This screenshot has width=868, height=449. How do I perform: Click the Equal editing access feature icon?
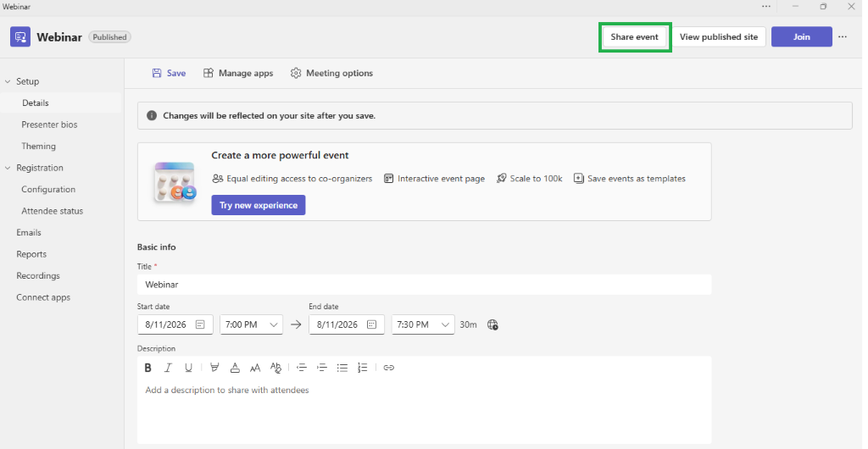point(218,179)
